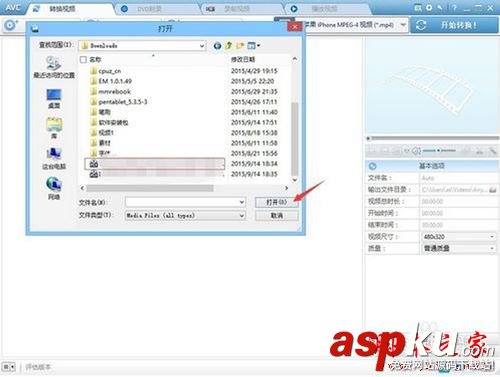Select the media file dated 2015/9/14 18:34
Viewport: 500px width, 377px height.
(x=155, y=164)
